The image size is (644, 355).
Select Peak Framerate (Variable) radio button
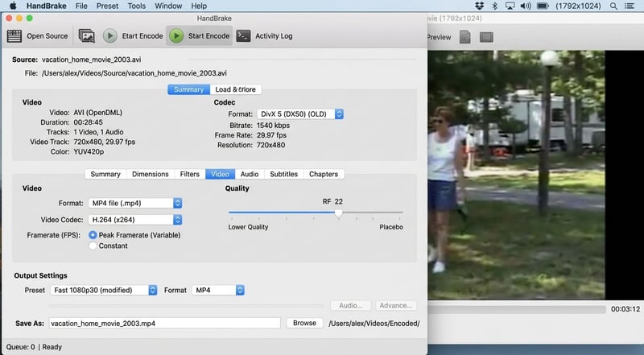[93, 235]
